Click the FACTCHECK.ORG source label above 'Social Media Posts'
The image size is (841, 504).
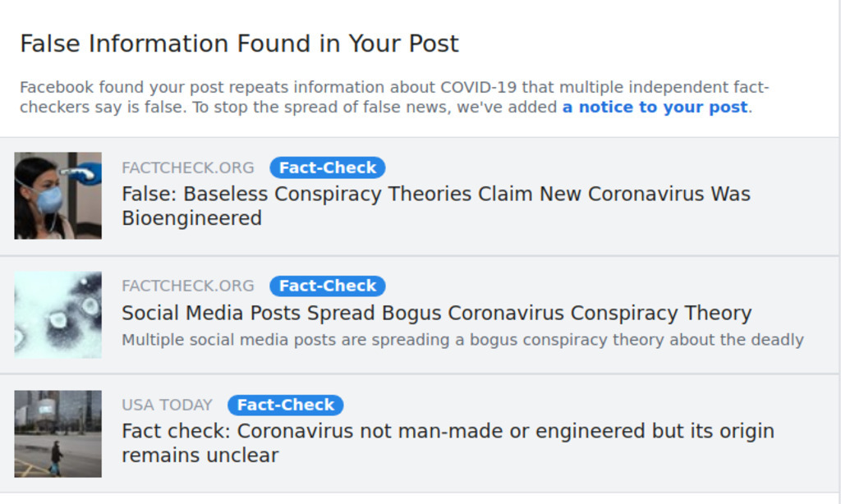[188, 286]
